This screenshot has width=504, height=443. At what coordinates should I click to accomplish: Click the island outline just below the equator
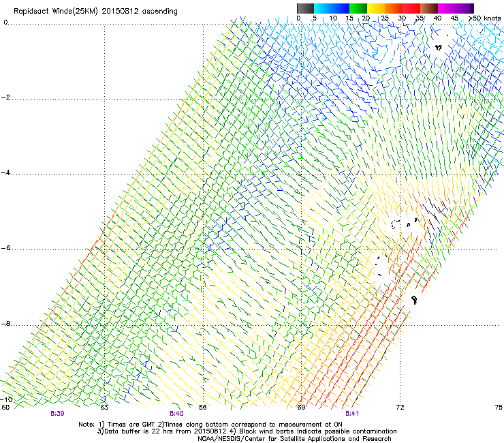(439, 47)
